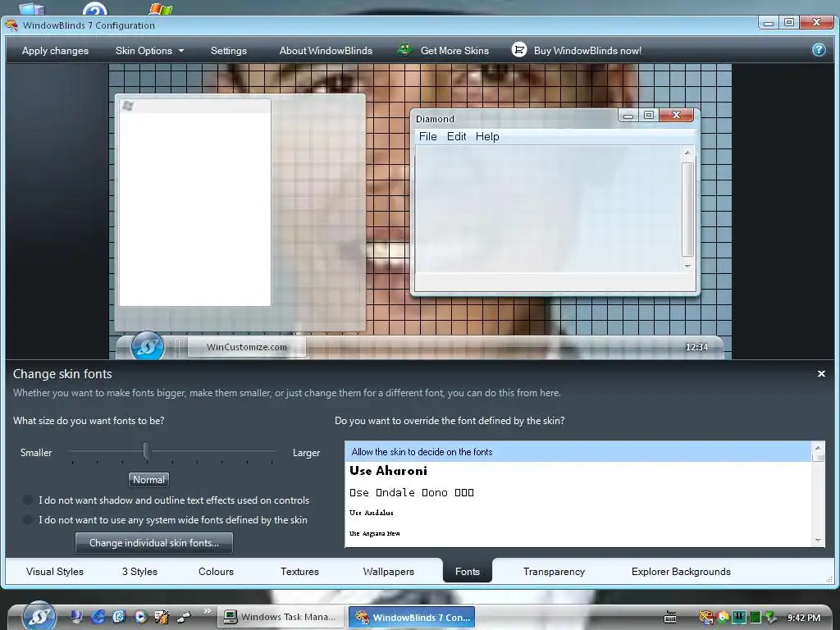Switch to 3 Styles tab
This screenshot has height=630, width=840.
(x=139, y=572)
